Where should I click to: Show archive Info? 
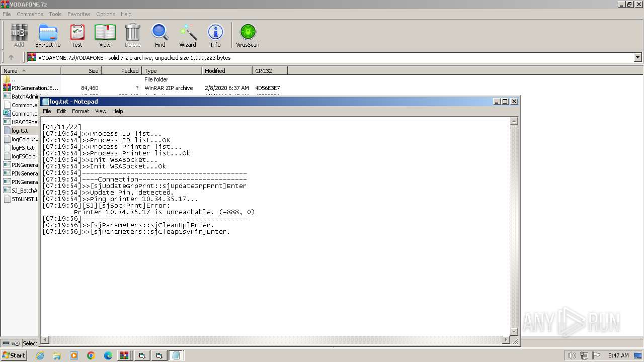click(215, 35)
